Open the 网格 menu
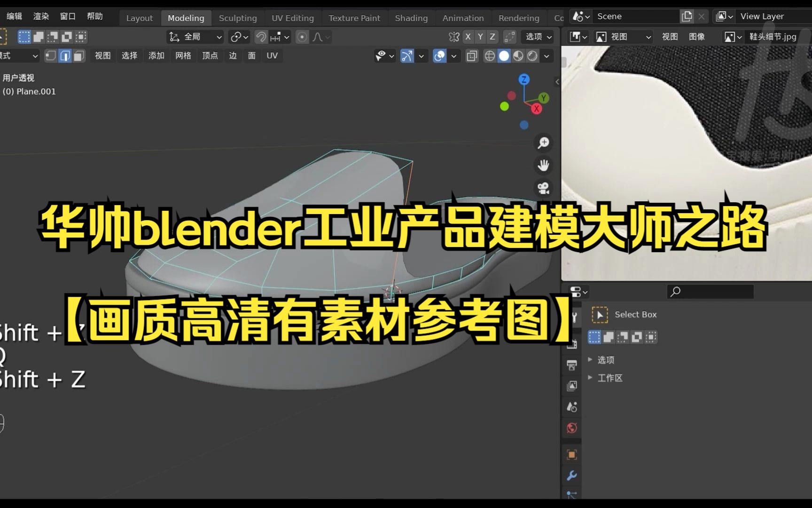The width and height of the screenshot is (812, 508). click(183, 56)
